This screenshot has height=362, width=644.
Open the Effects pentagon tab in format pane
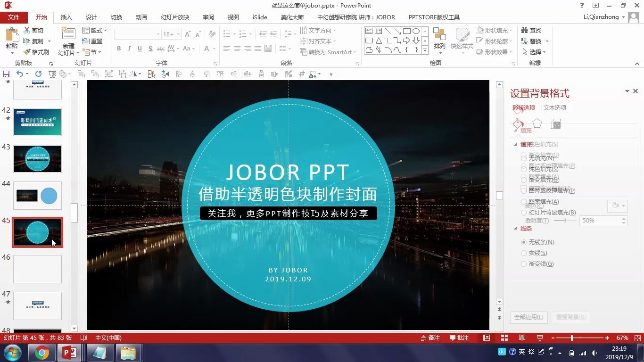(537, 124)
